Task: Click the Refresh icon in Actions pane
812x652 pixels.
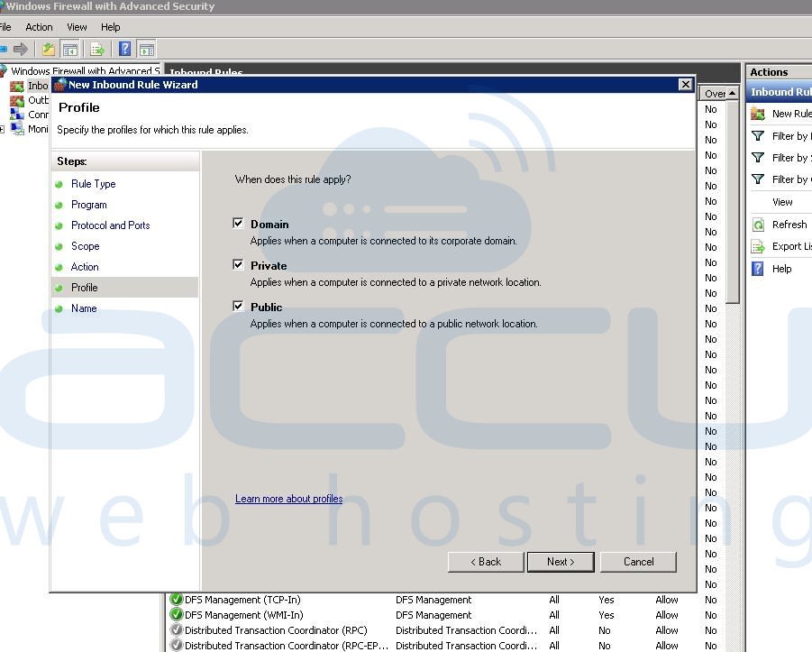Action: [758, 225]
